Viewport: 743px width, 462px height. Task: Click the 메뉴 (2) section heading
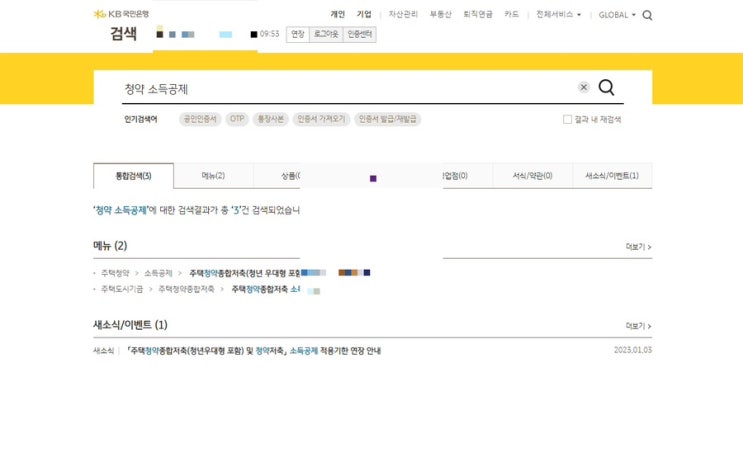[x=110, y=245]
